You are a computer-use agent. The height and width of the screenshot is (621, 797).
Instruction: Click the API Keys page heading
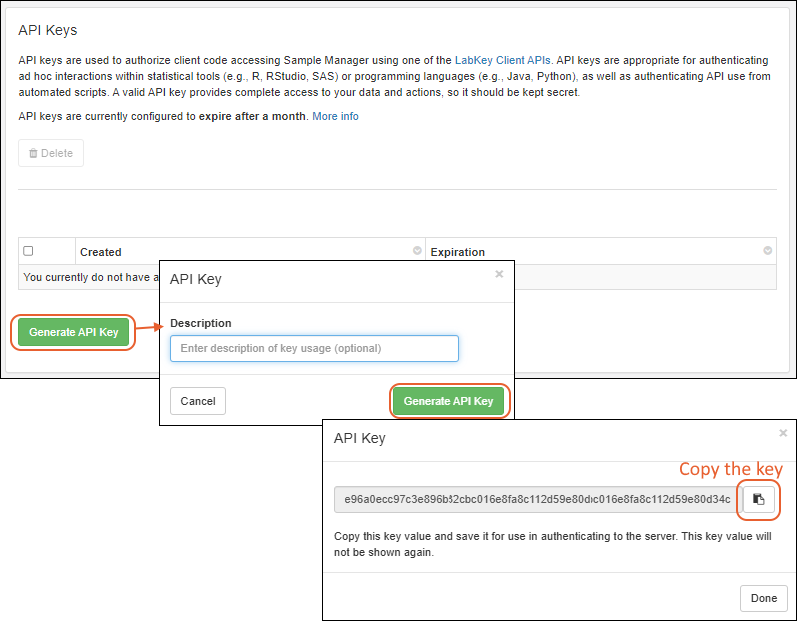[x=48, y=31]
